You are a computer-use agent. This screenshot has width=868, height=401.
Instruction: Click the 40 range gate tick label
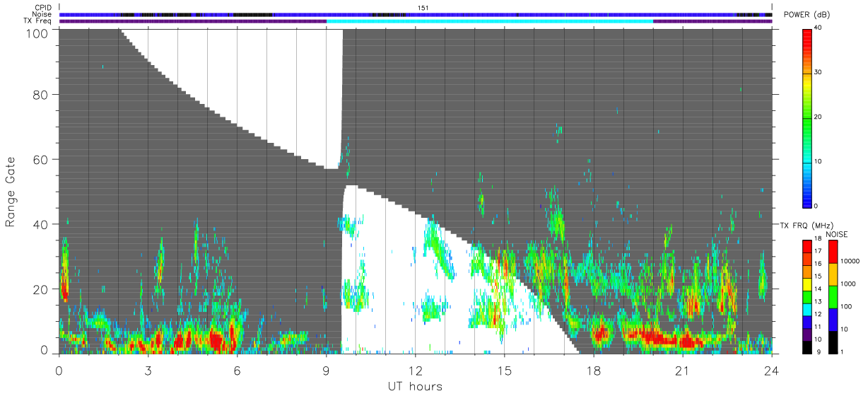pyautogui.click(x=40, y=224)
